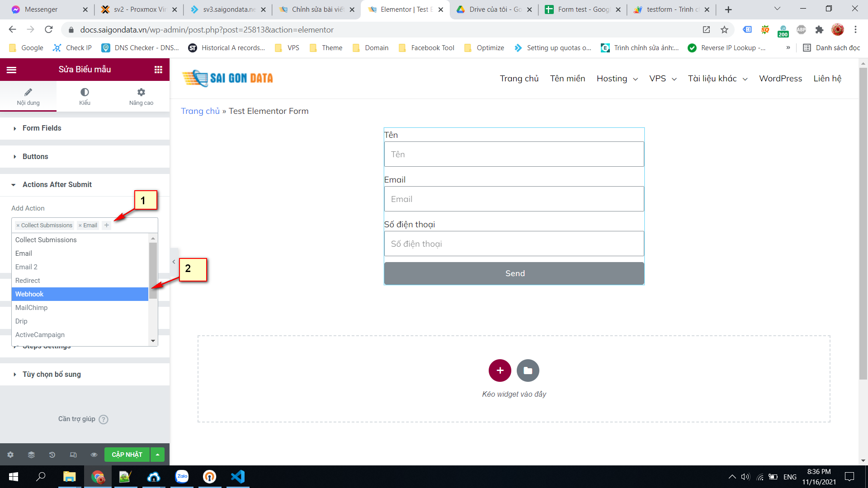Expand the Buttons section
Viewport: 868px width, 488px height.
[x=85, y=157]
